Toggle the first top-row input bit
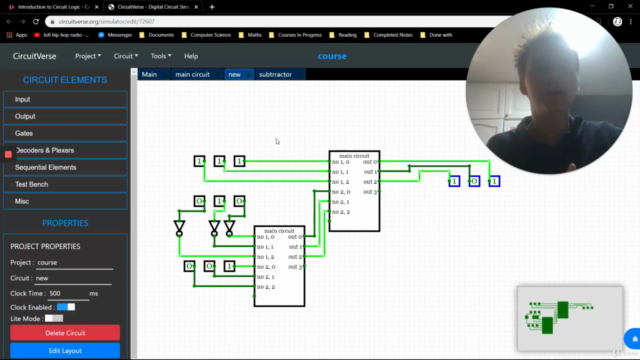 [199, 161]
